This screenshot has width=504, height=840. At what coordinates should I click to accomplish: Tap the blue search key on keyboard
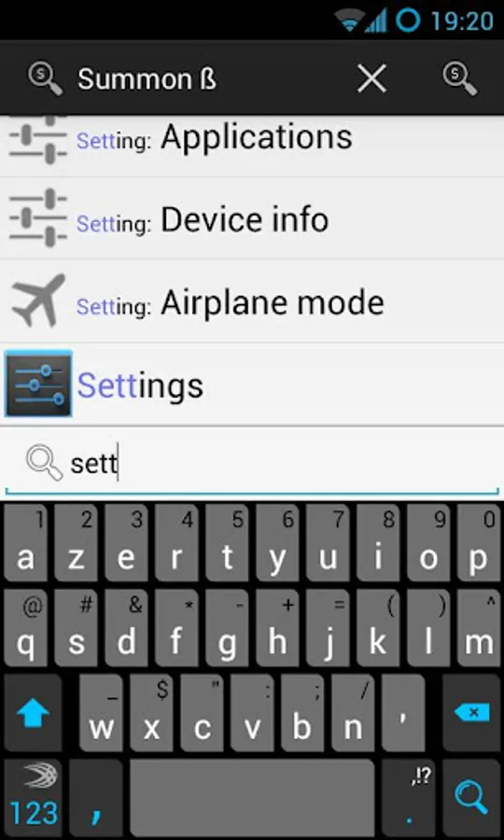click(x=472, y=798)
